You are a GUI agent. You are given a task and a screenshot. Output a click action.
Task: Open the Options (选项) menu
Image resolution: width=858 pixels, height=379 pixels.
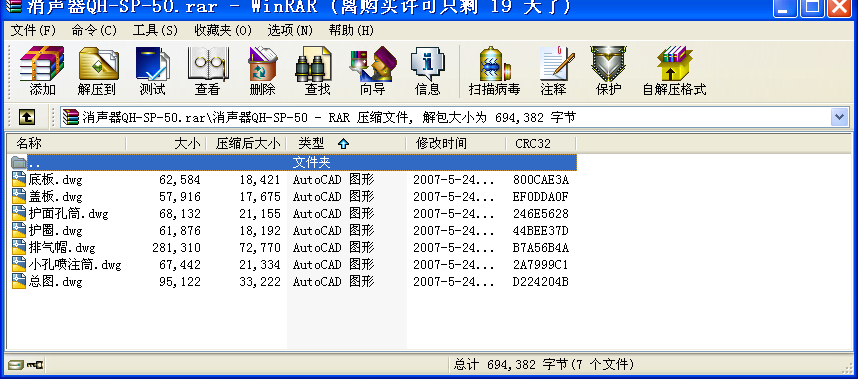(290, 30)
